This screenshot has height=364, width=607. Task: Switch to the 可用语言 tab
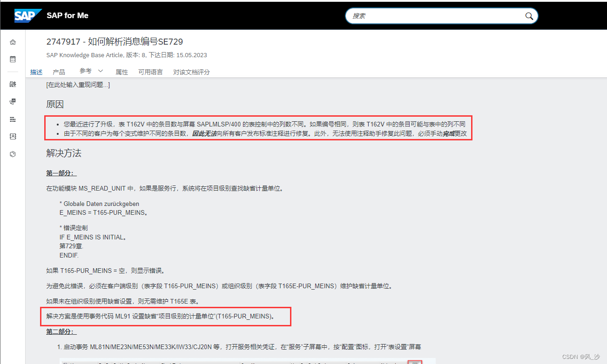150,72
